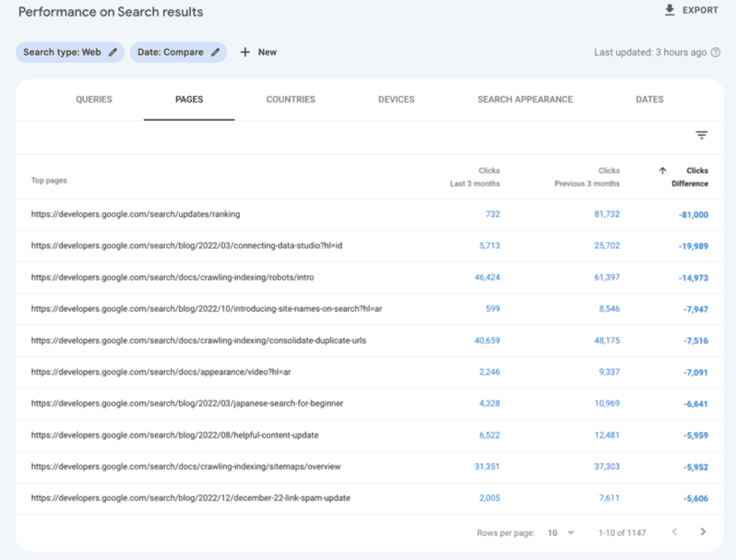Click the -7,091 difference value

[696, 372]
